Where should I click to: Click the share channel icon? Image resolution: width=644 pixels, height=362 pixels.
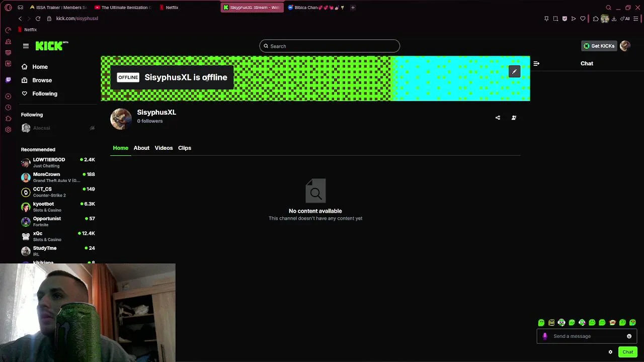[498, 118]
